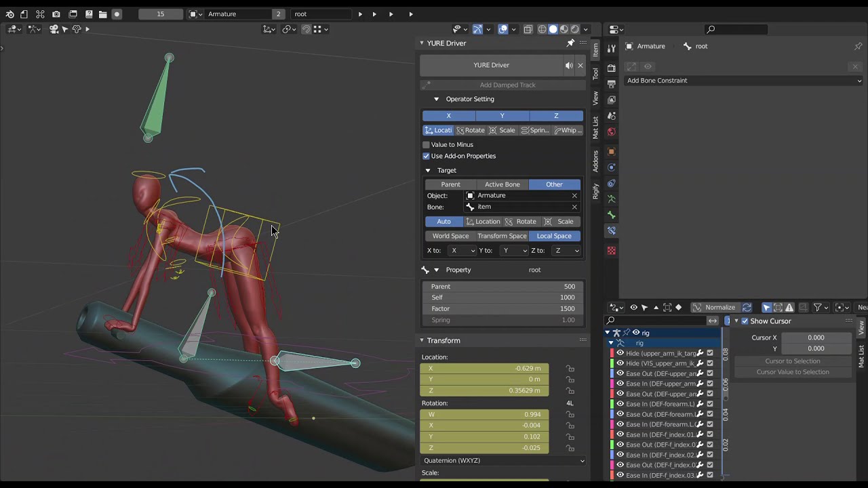Toggle the viewport gizmo display icon
Screen dimensions: 868x488
[x=477, y=29]
